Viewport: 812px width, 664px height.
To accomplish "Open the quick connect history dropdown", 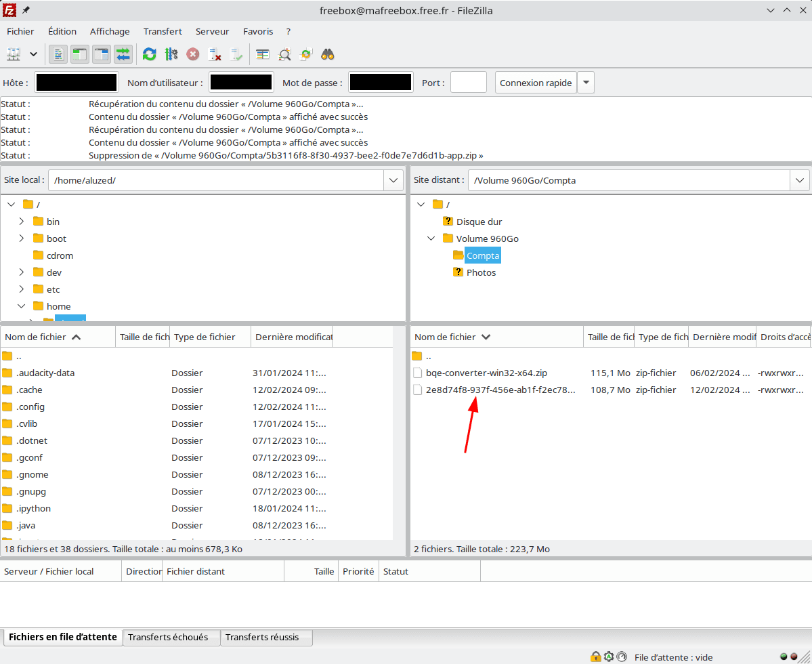I will [x=586, y=83].
